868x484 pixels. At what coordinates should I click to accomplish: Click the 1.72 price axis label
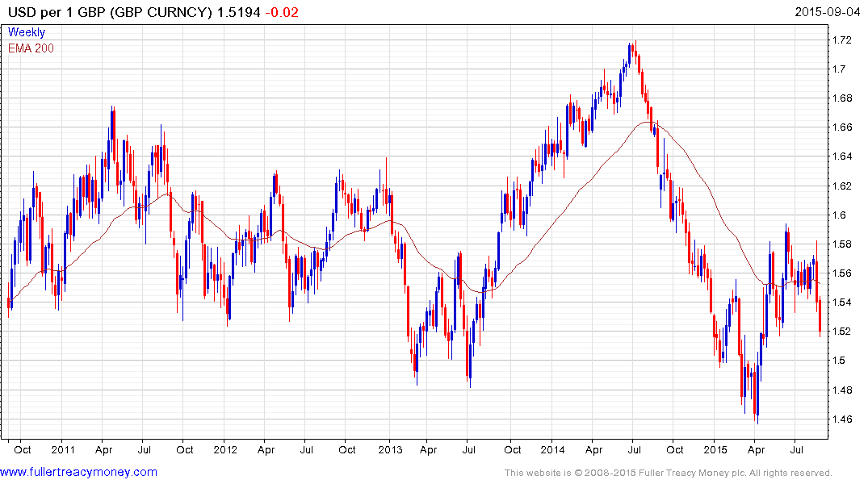pos(842,40)
